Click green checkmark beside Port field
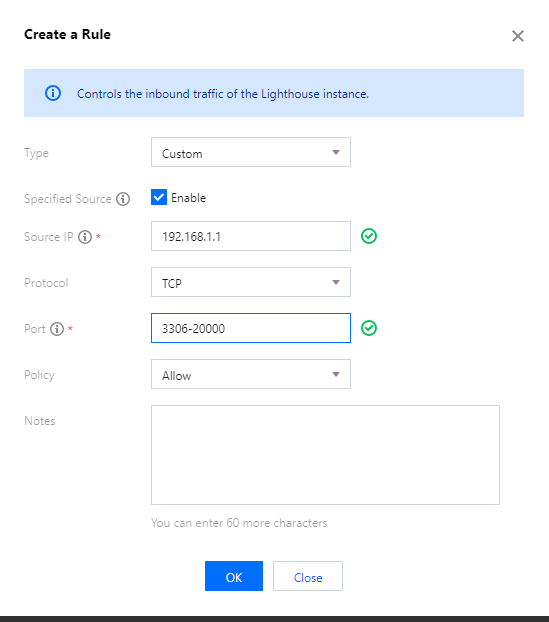 pyautogui.click(x=369, y=328)
